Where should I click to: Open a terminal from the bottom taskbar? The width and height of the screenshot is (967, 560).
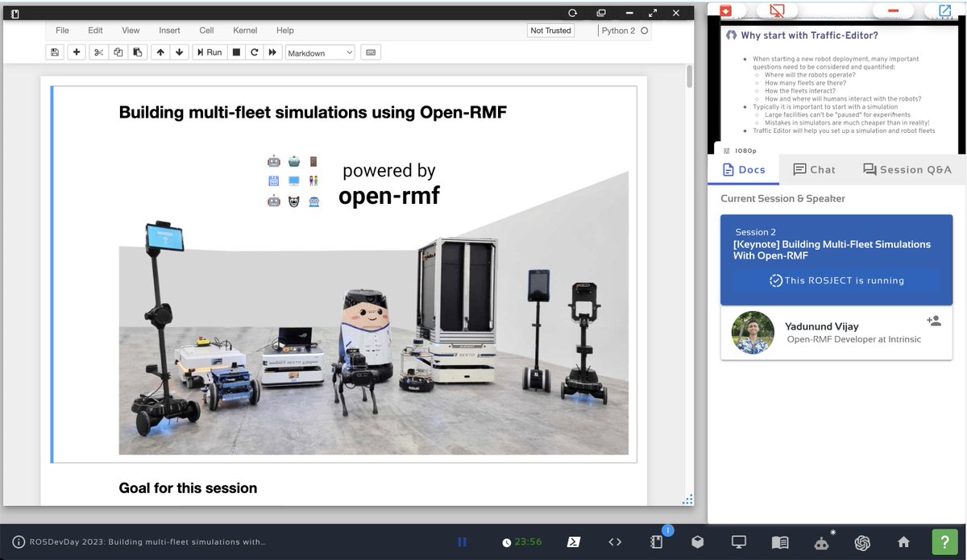pyautogui.click(x=574, y=541)
